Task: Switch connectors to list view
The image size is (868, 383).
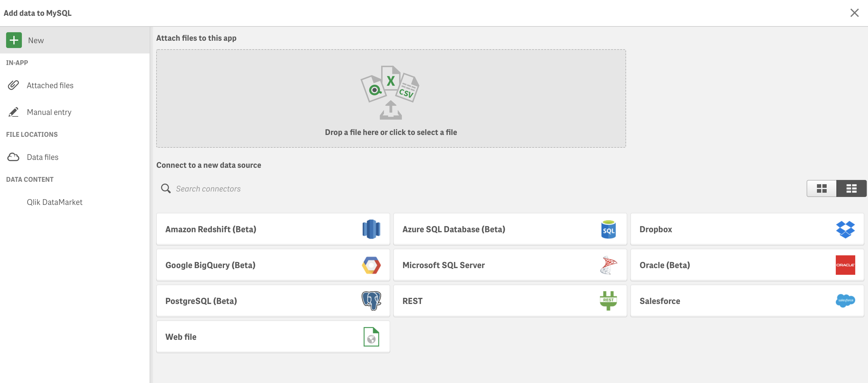Action: point(851,188)
